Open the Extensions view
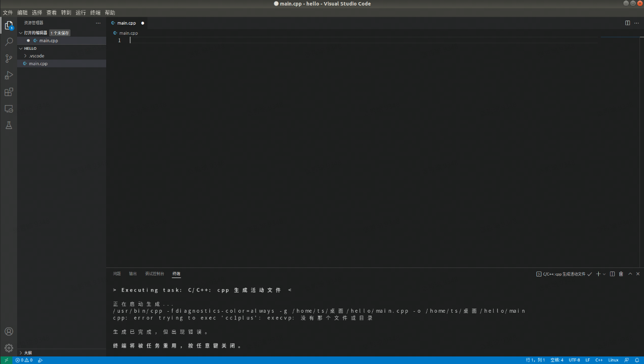Image resolution: width=644 pixels, height=364 pixels. click(x=8, y=92)
